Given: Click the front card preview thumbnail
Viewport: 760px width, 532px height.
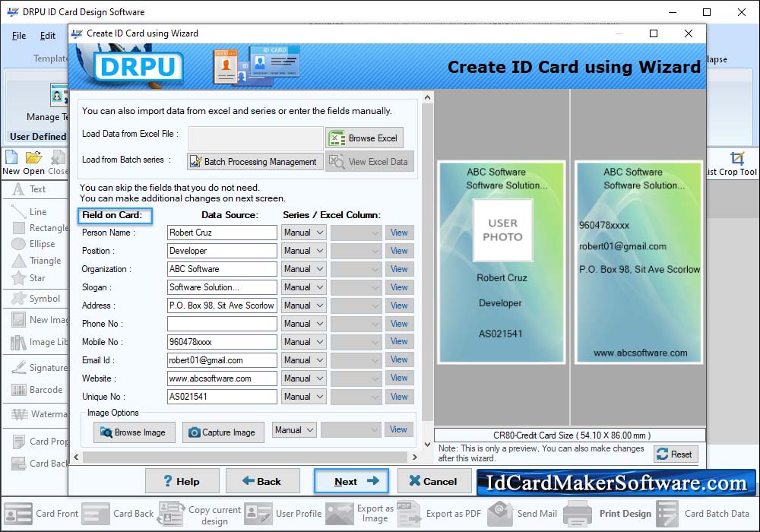Looking at the screenshot, I should point(501,262).
